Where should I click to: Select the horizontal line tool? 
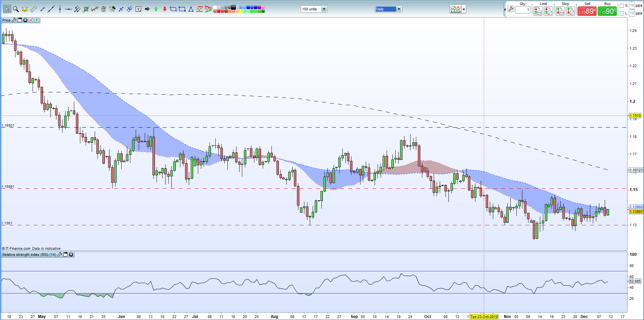tap(69, 9)
